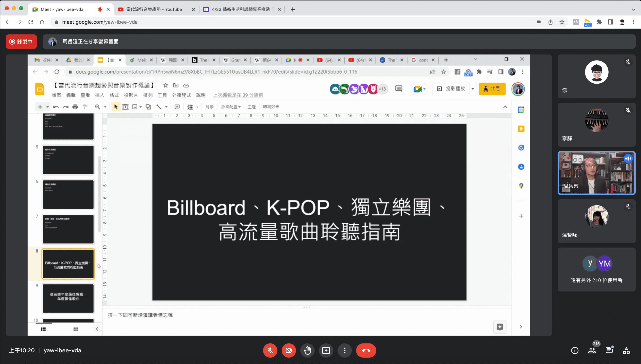This screenshot has height=364, width=641.
Task: Click the Explore button at slide bottom right
Action: pos(500,327)
